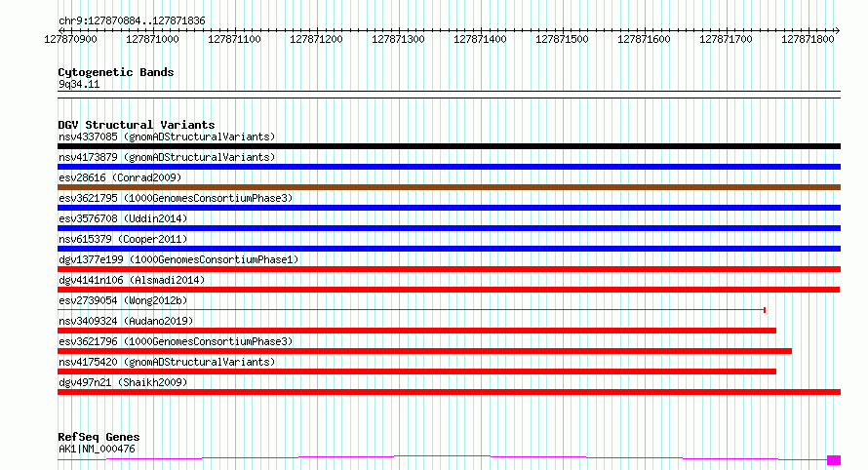Image resolution: width=868 pixels, height=470 pixels.
Task: Click the brown esv28616 variant bar
Action: [x=449, y=187]
